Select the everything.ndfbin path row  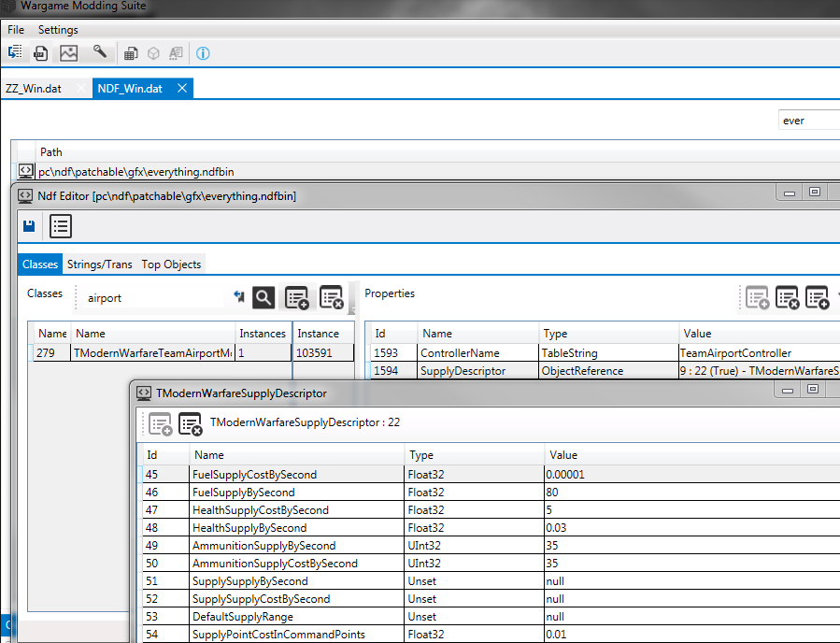[x=429, y=171]
